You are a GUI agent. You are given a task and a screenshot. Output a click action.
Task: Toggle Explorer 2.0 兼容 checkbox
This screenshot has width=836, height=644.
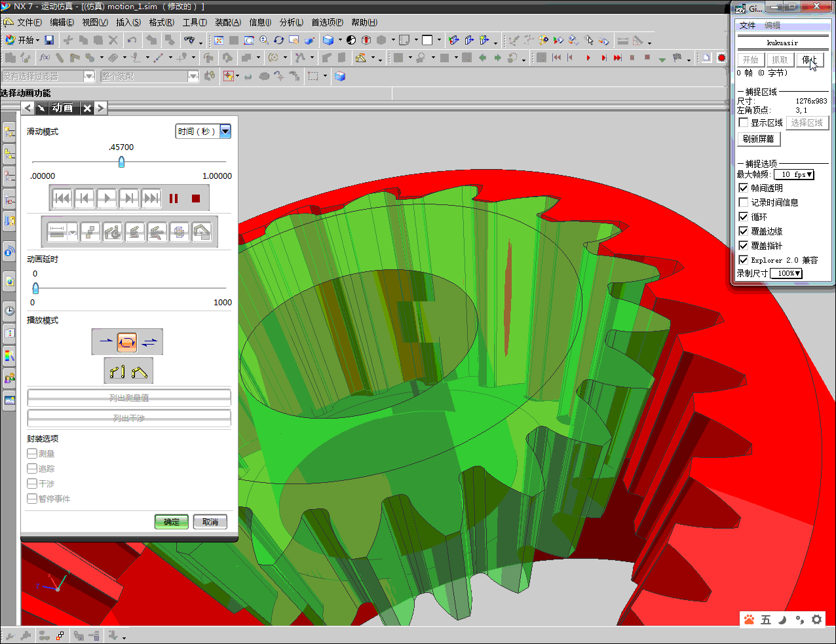coord(744,260)
